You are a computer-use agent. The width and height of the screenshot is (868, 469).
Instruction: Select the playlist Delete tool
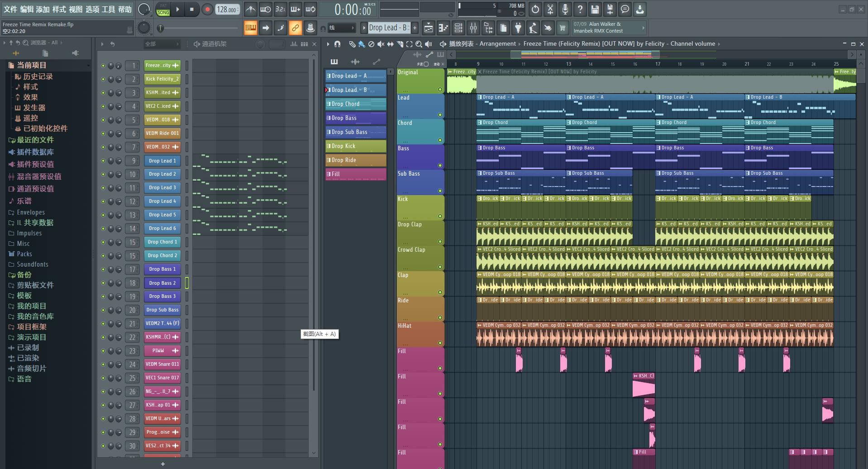[x=371, y=44]
